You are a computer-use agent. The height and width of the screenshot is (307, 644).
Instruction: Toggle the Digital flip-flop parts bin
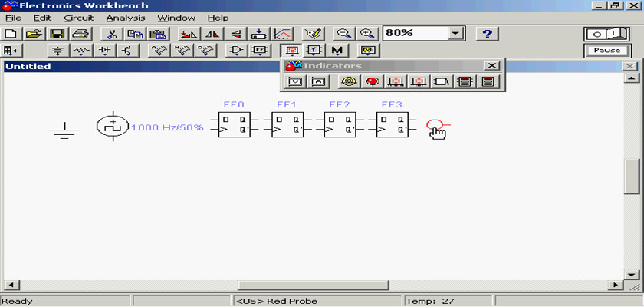[261, 51]
